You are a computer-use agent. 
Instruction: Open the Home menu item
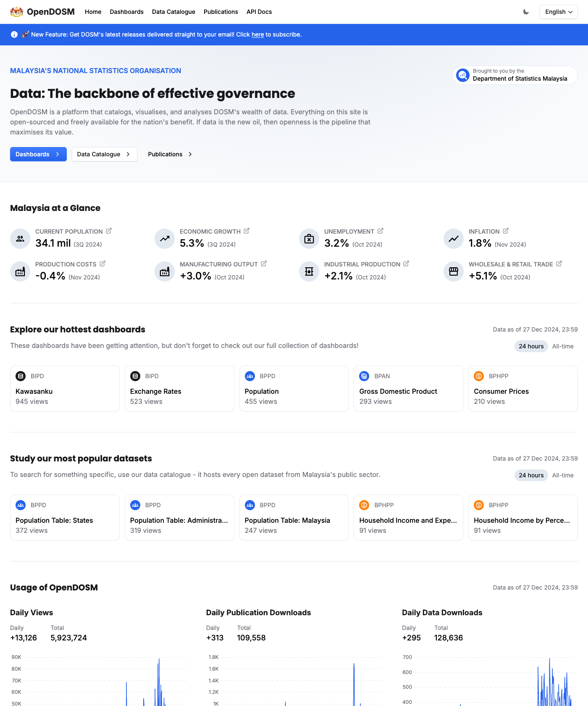pyautogui.click(x=93, y=12)
